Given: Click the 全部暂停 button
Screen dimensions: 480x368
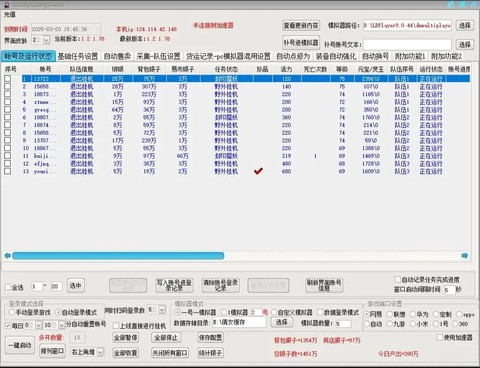Looking at the screenshot, I should tap(125, 337).
